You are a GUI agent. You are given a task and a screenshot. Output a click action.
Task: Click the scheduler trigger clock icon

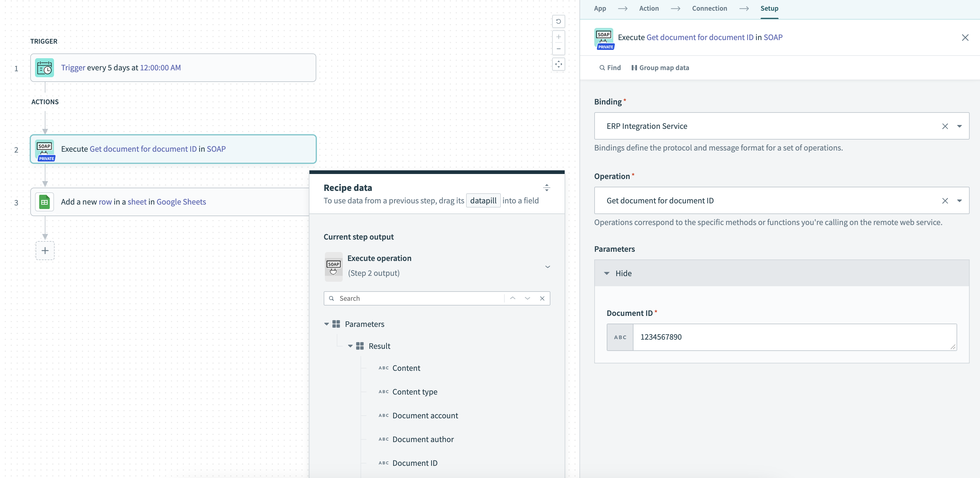pos(45,68)
